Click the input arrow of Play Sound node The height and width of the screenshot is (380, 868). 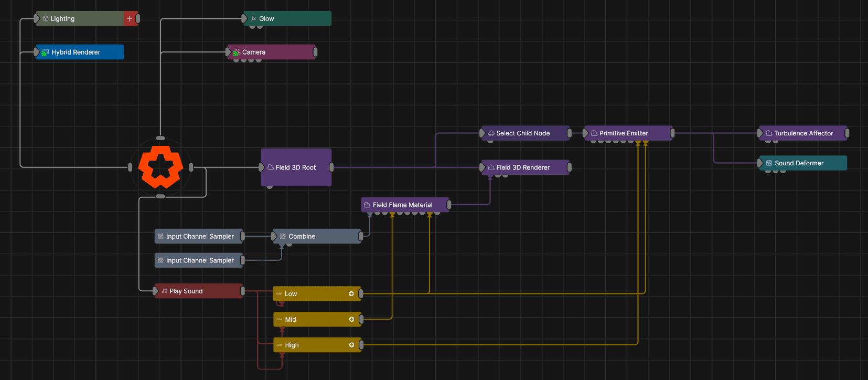click(x=156, y=291)
